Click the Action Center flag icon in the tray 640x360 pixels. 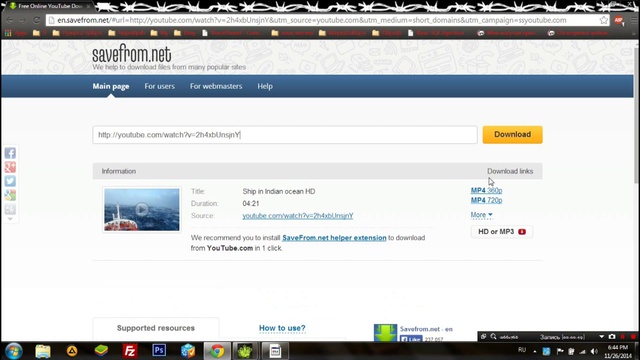(560, 351)
